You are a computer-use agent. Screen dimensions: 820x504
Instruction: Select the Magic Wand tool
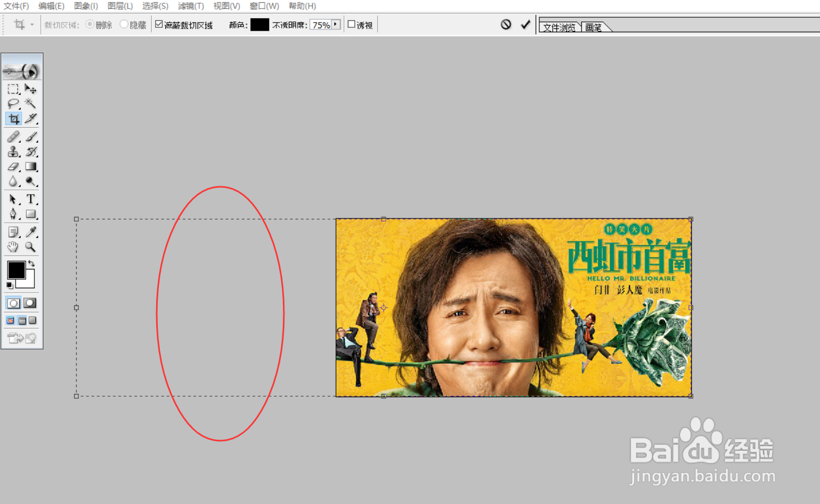tap(31, 103)
